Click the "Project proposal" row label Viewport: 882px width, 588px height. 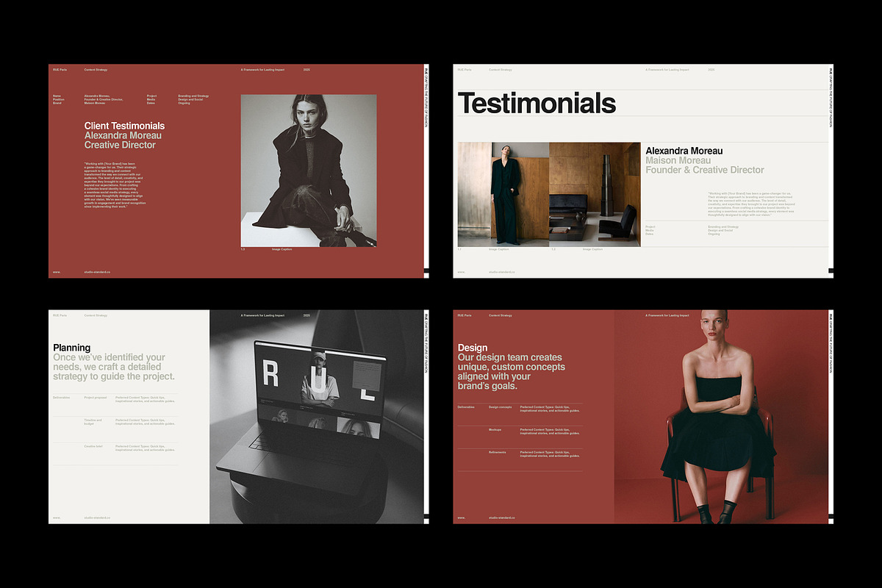(96, 398)
